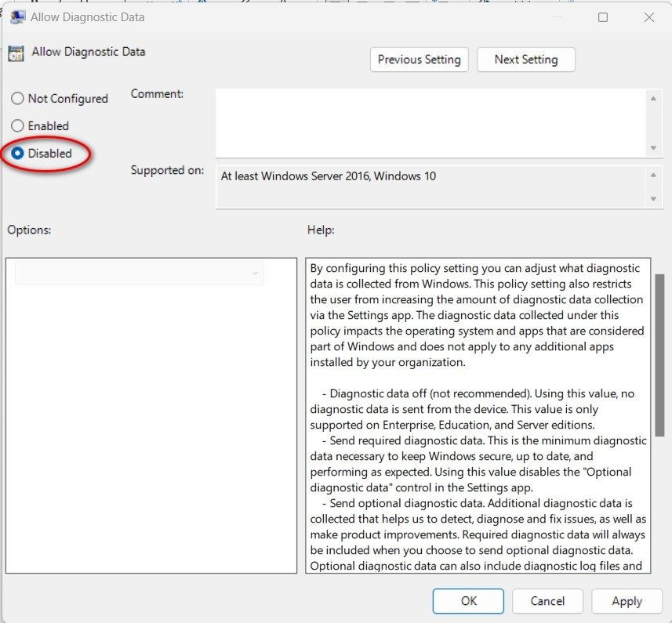Screen dimensions: 672x623
Task: Click the Supported on text field
Action: [x=430, y=187]
